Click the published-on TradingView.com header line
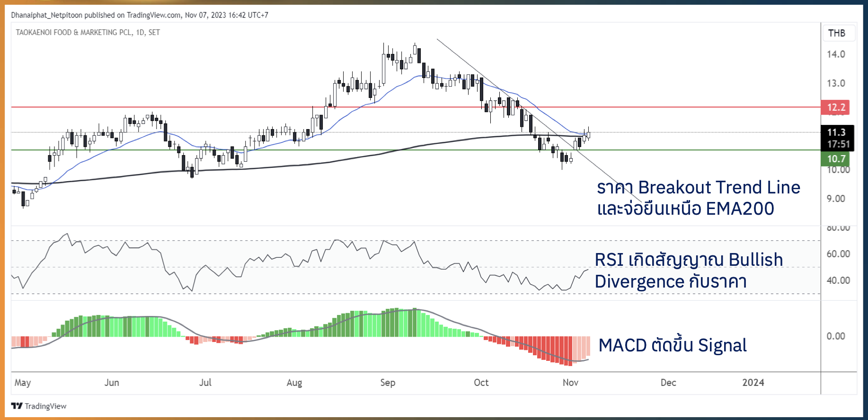 coord(140,15)
